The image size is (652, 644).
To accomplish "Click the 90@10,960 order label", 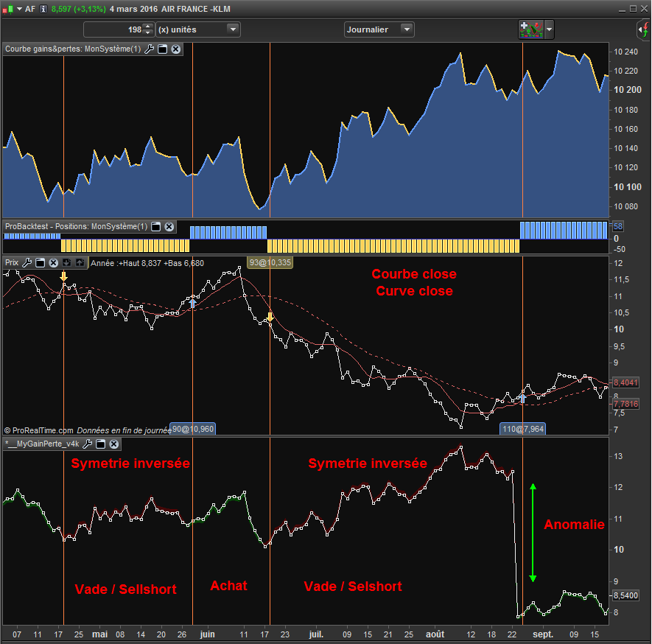I will (193, 429).
